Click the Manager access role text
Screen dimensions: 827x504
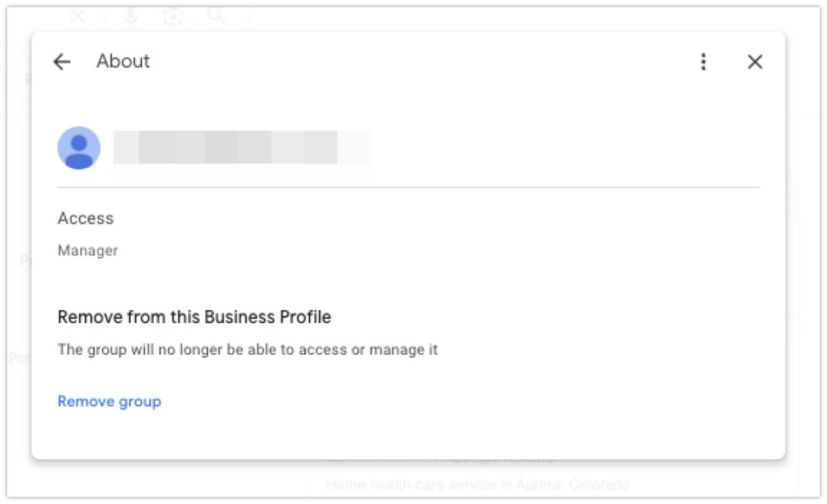87,250
